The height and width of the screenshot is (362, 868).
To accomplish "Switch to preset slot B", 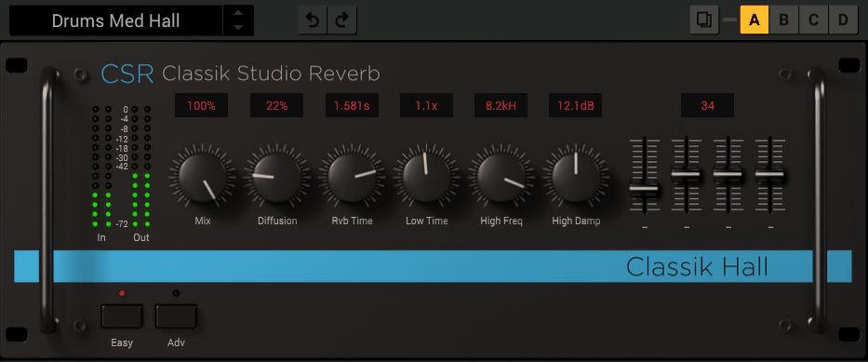I will point(784,20).
